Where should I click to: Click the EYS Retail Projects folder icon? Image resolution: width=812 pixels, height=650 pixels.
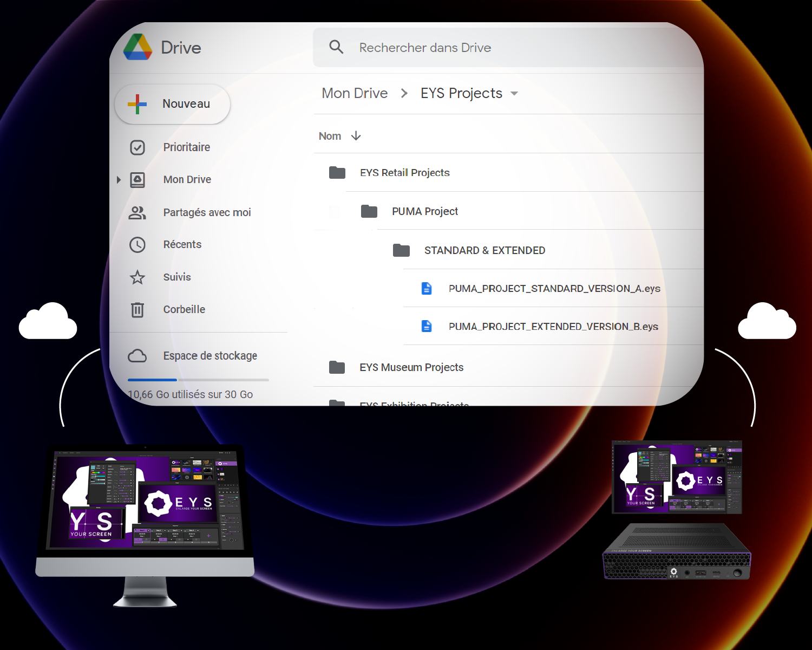(337, 173)
